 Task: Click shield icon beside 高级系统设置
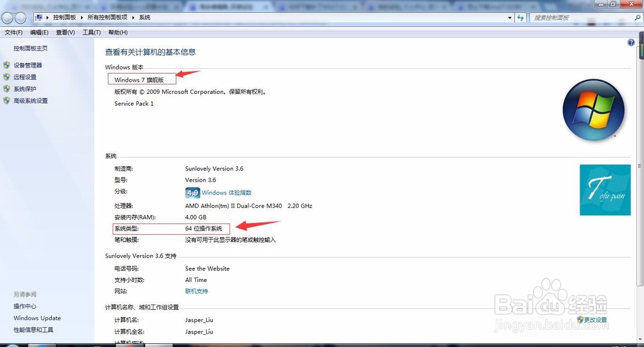point(6,100)
